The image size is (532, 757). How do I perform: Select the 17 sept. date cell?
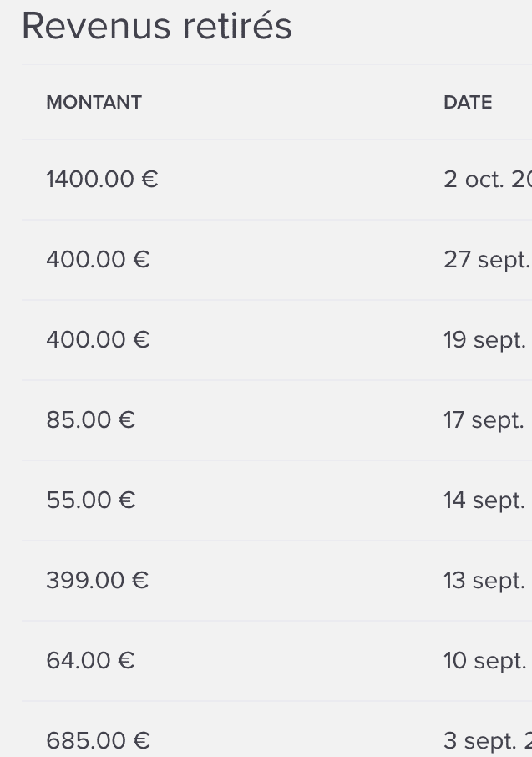484,420
